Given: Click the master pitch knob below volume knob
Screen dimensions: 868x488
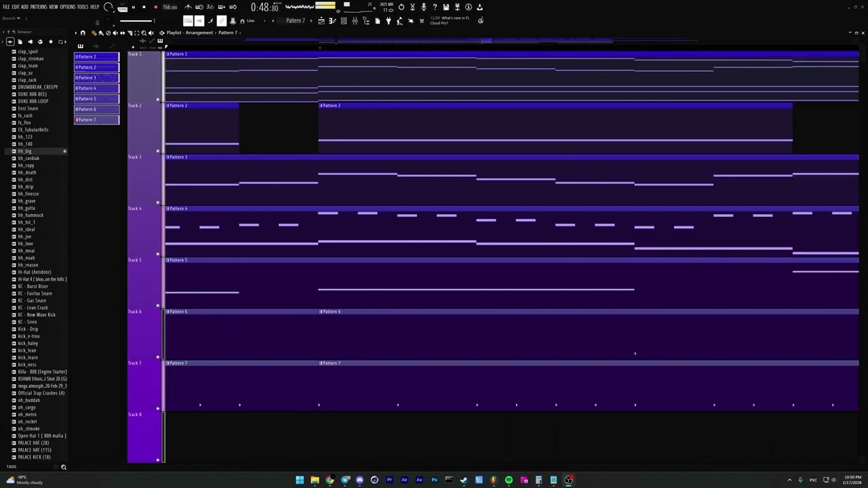Looking at the screenshot, I should [108, 20].
